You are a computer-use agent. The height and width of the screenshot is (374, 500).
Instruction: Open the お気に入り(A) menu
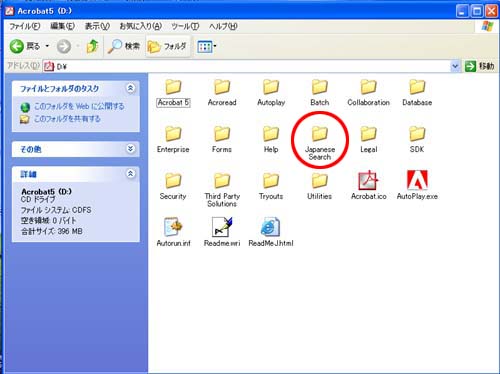[x=140, y=26]
